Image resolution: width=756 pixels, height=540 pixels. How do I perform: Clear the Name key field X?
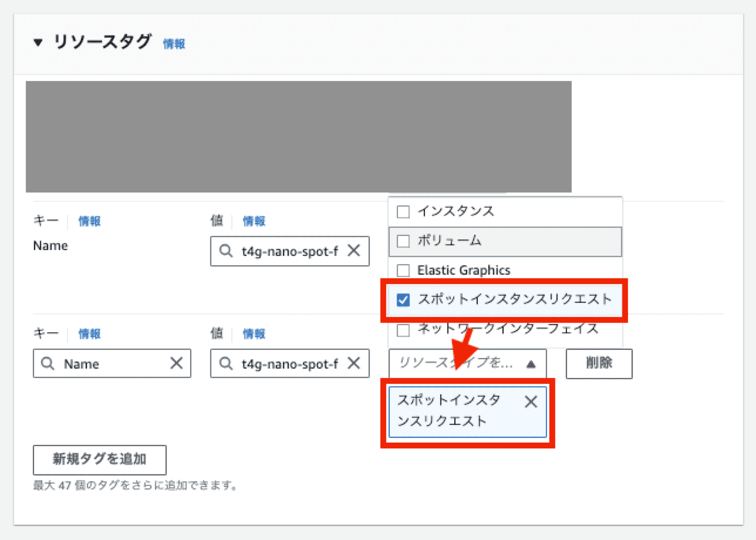point(176,363)
